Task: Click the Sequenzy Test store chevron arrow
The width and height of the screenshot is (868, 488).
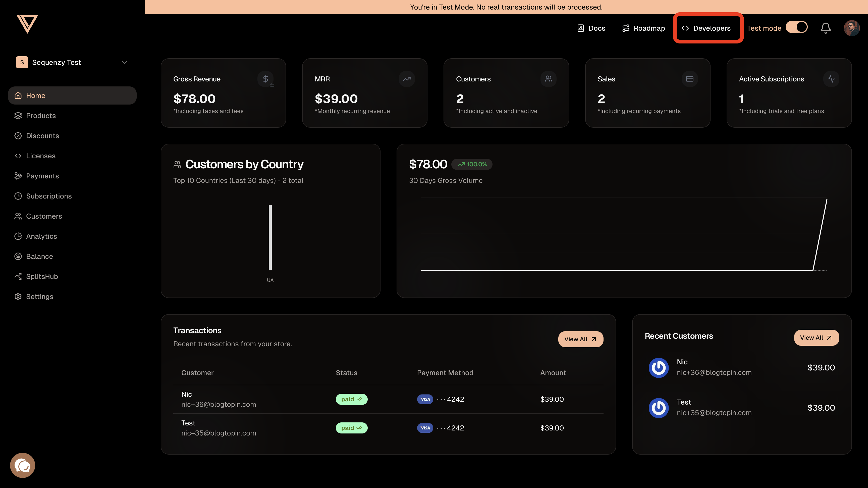Action: 124,62
